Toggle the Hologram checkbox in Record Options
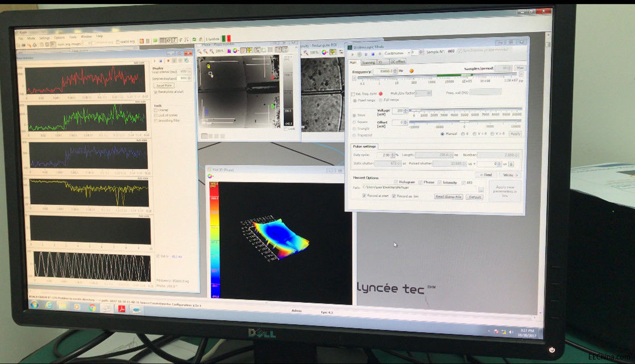Viewport: 635px width, 364px height. [x=396, y=182]
